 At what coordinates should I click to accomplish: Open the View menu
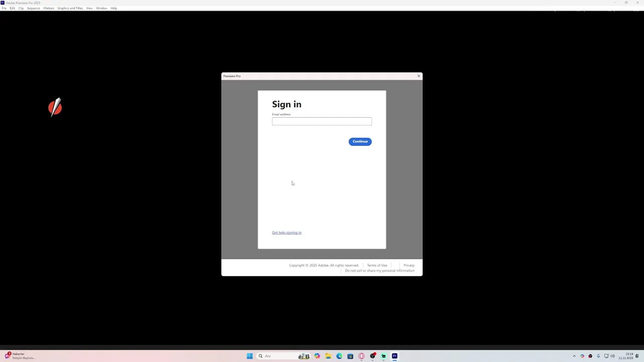coord(89,8)
